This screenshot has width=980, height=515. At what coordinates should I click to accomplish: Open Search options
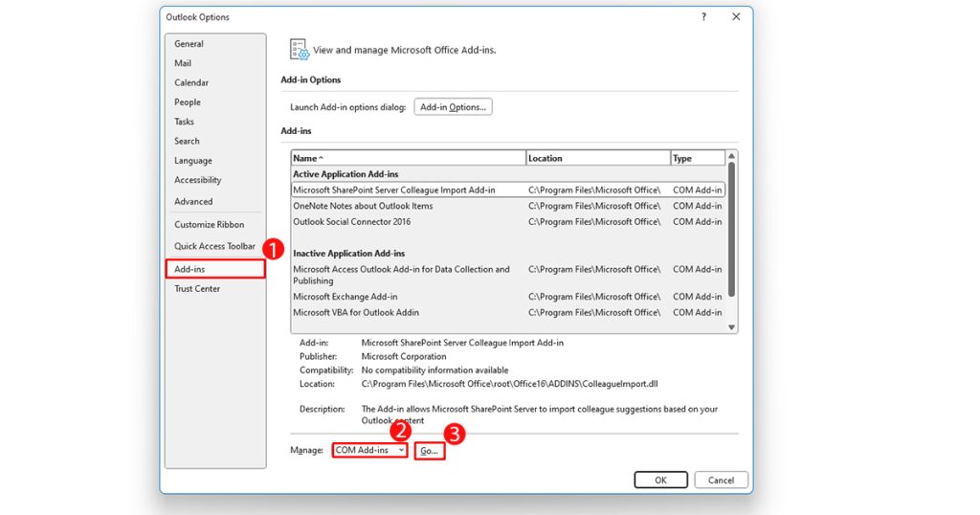(187, 141)
